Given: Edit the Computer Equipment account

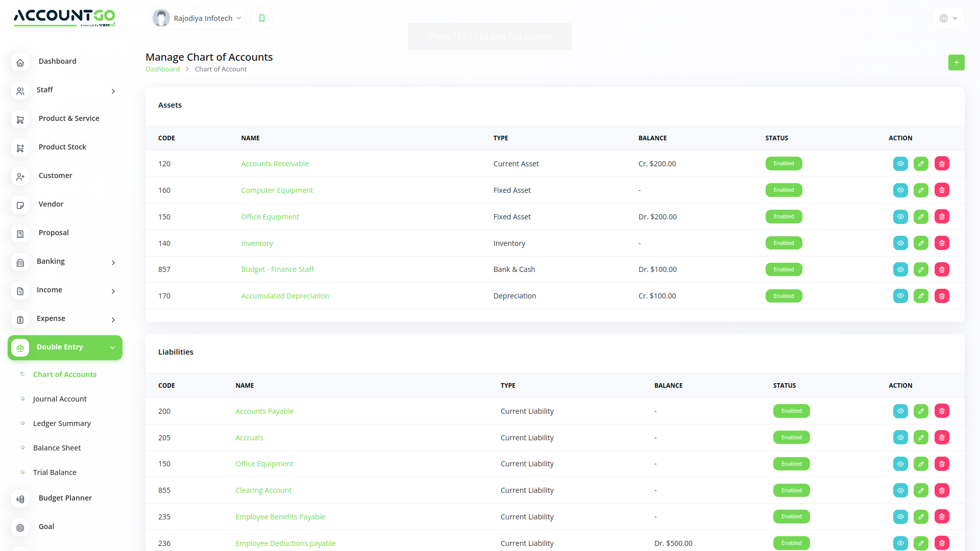Looking at the screenshot, I should [x=921, y=190].
